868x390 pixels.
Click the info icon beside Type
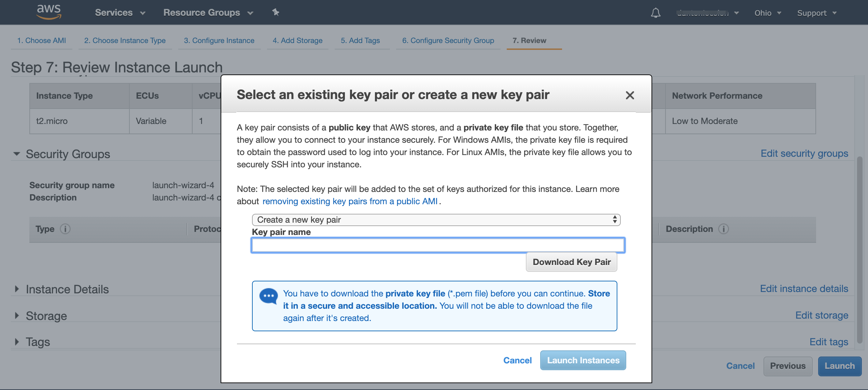65,229
